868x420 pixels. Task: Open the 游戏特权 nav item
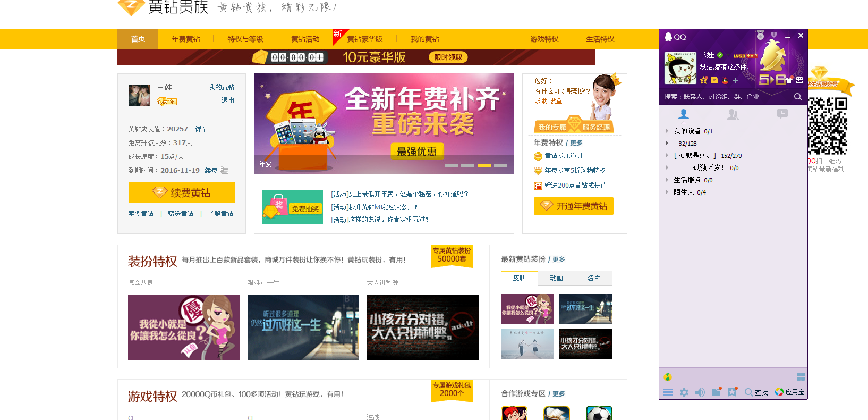coord(544,39)
